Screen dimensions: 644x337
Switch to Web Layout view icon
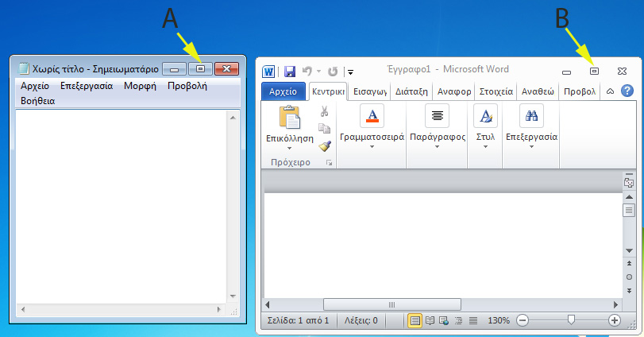(444, 320)
